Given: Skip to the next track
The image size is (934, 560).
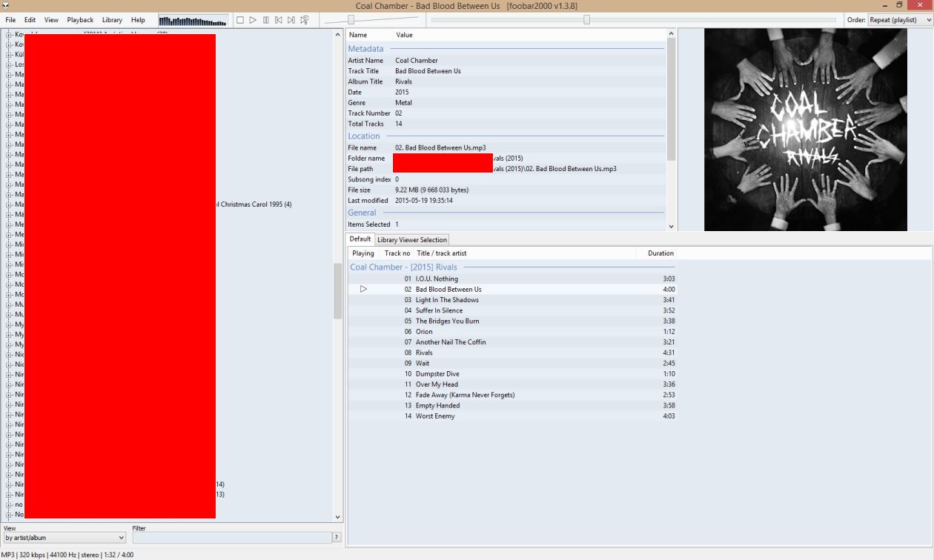Looking at the screenshot, I should [291, 20].
